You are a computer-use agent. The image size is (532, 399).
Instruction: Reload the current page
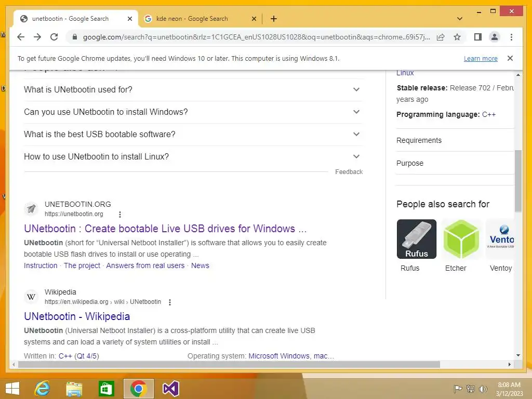click(54, 37)
